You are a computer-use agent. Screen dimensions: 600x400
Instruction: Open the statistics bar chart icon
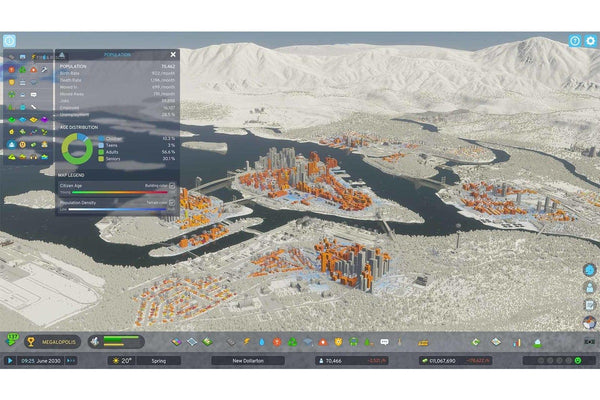coord(517,342)
